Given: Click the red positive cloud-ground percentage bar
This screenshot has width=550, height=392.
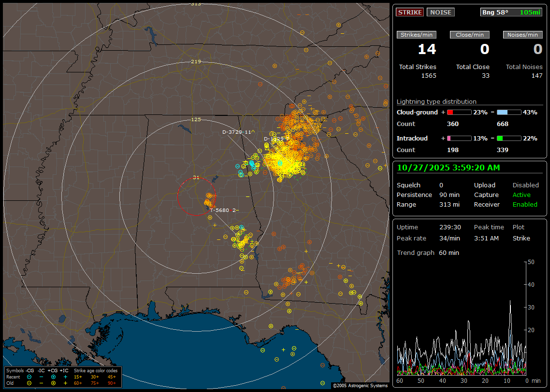Looking at the screenshot, I should [x=459, y=112].
